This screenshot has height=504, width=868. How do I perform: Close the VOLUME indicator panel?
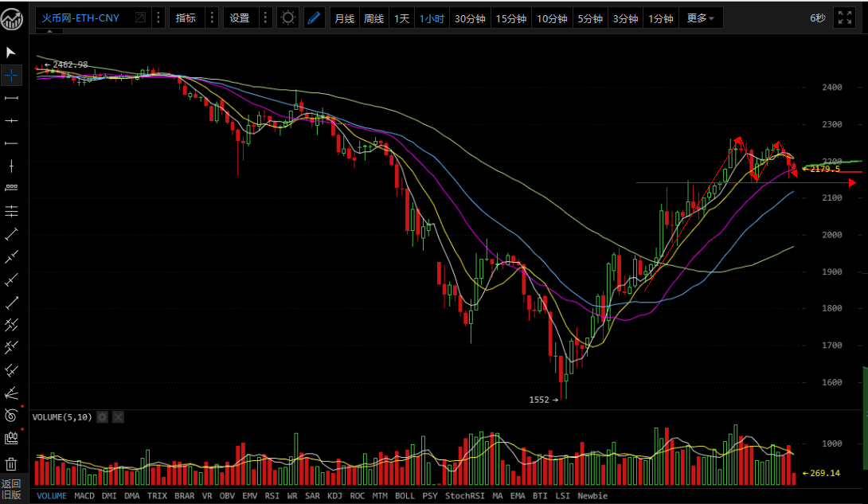point(118,416)
